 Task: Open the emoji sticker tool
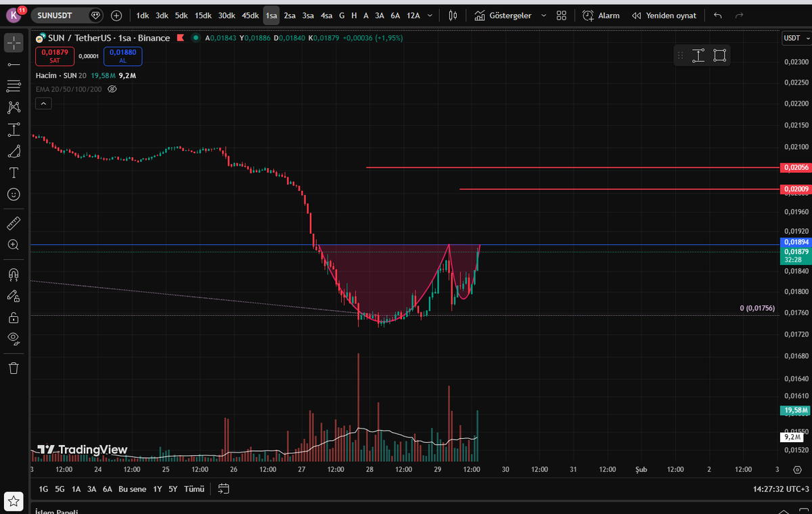pyautogui.click(x=14, y=194)
